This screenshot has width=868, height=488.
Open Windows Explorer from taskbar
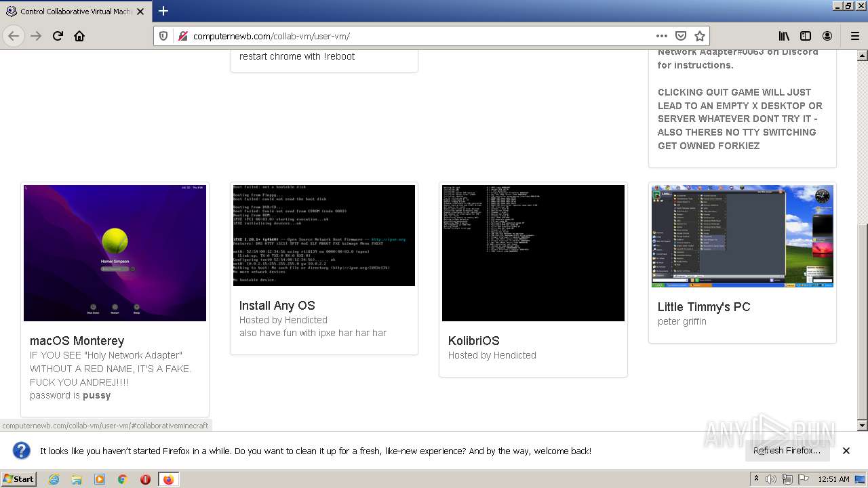click(77, 479)
